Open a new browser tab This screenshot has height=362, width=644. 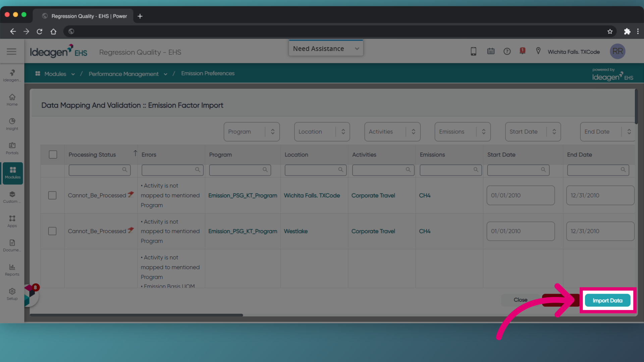(140, 16)
